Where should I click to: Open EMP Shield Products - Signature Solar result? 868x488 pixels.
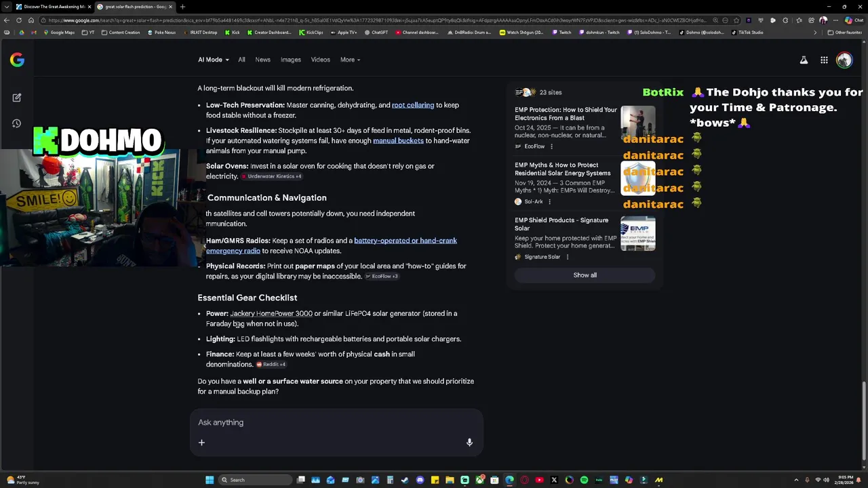click(x=561, y=224)
